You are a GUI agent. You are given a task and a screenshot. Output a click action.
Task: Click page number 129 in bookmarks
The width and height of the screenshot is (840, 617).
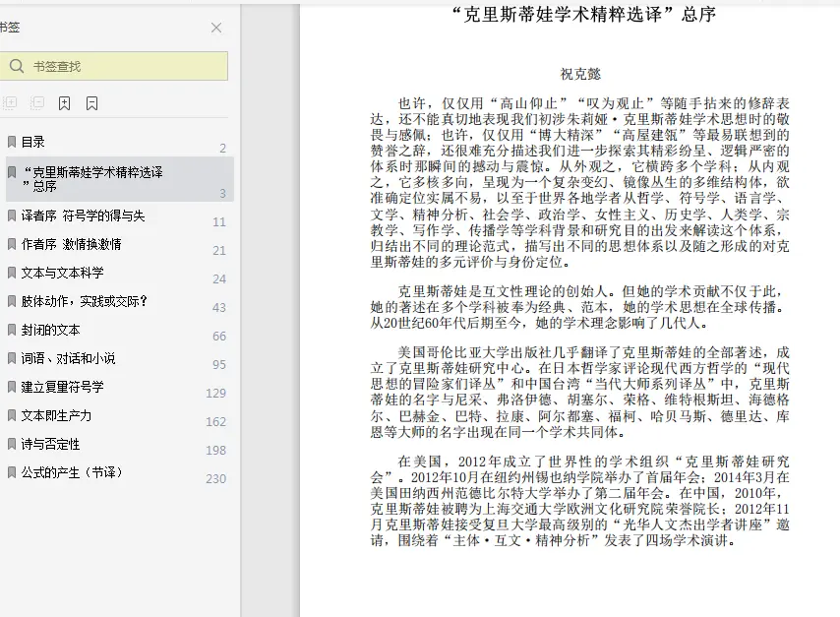[215, 393]
